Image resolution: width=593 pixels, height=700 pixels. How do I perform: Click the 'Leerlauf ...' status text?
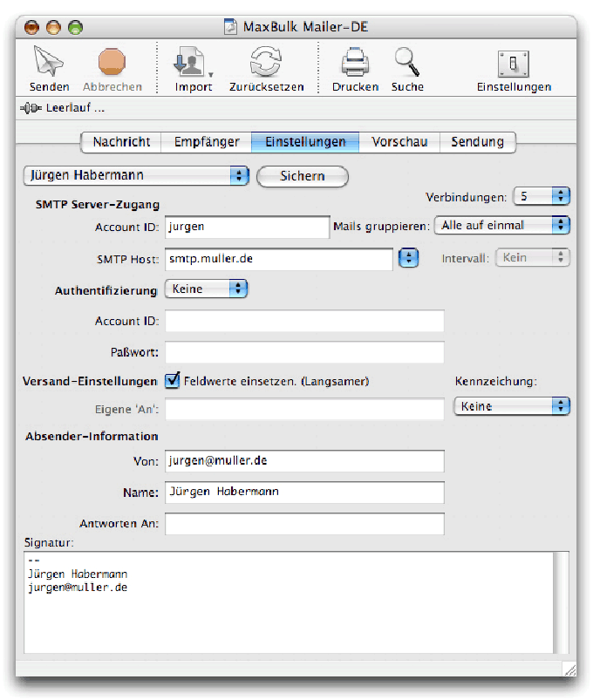(x=75, y=108)
